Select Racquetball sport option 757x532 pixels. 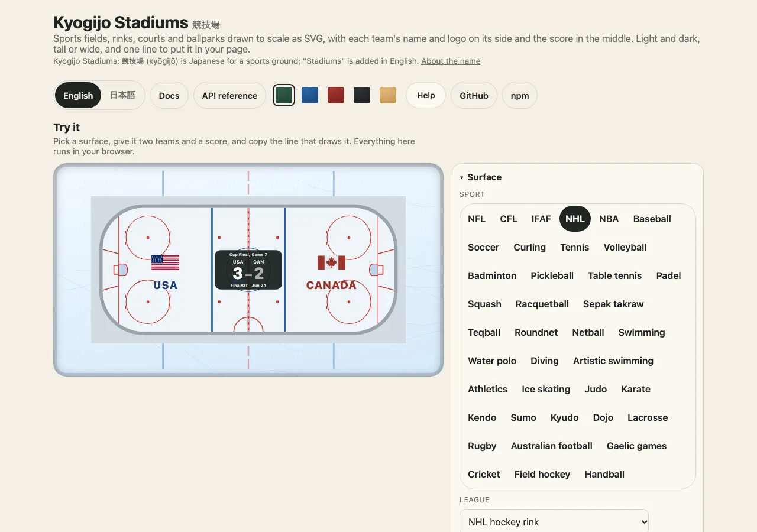coord(542,304)
